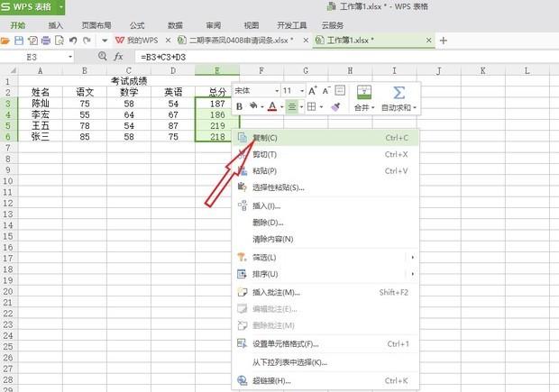Select cell with total 219
The image size is (559, 392).
tap(217, 126)
